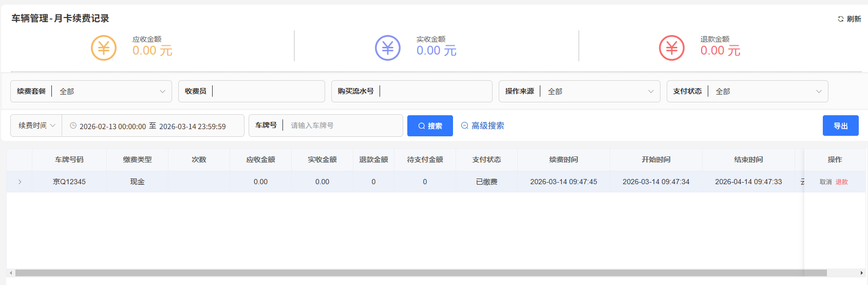This screenshot has height=285, width=868.
Task: Click the 现金 payment type cell
Action: (x=137, y=182)
